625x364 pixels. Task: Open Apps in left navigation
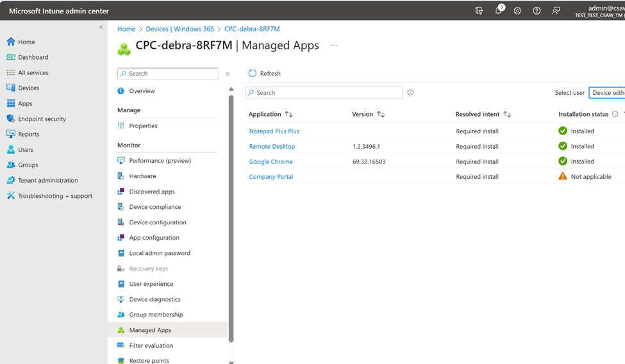tap(25, 103)
